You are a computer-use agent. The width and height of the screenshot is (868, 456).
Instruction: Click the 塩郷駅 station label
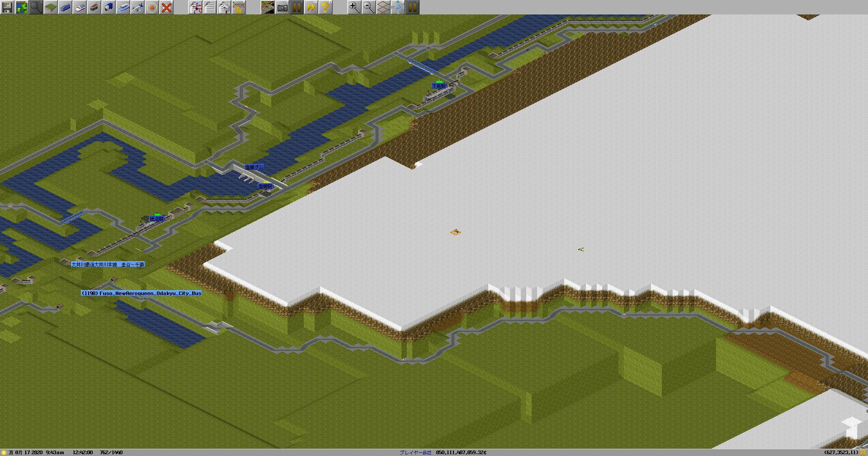click(x=265, y=186)
